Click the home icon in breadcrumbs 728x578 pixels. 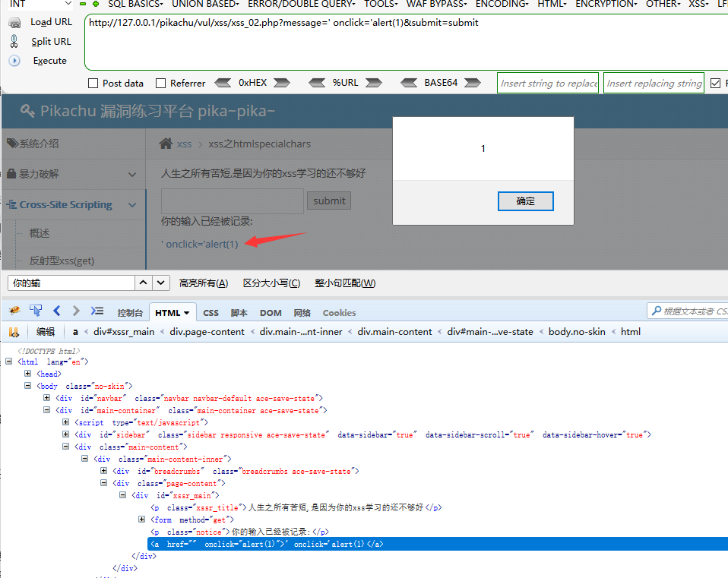click(166, 144)
